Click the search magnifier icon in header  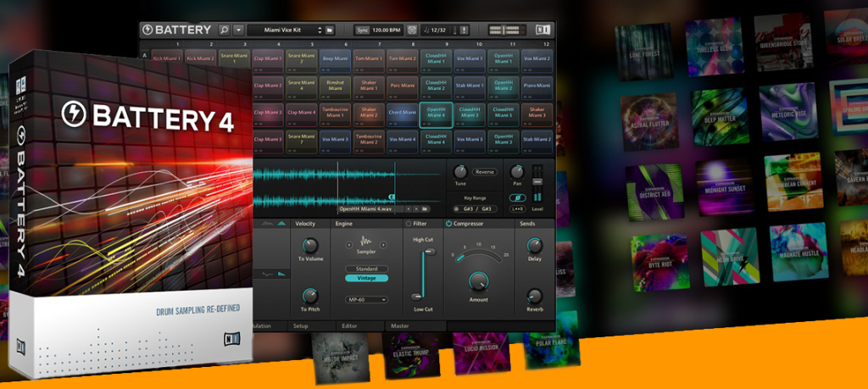coord(224,30)
